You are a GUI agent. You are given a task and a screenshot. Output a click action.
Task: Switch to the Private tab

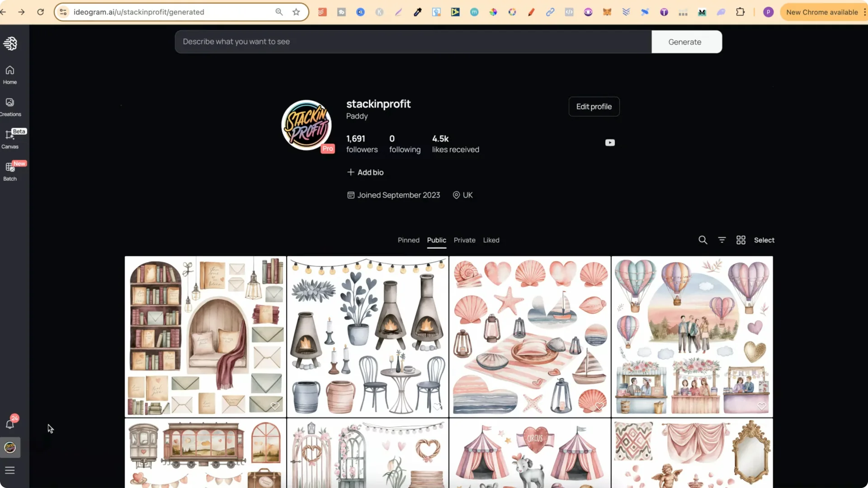point(464,240)
